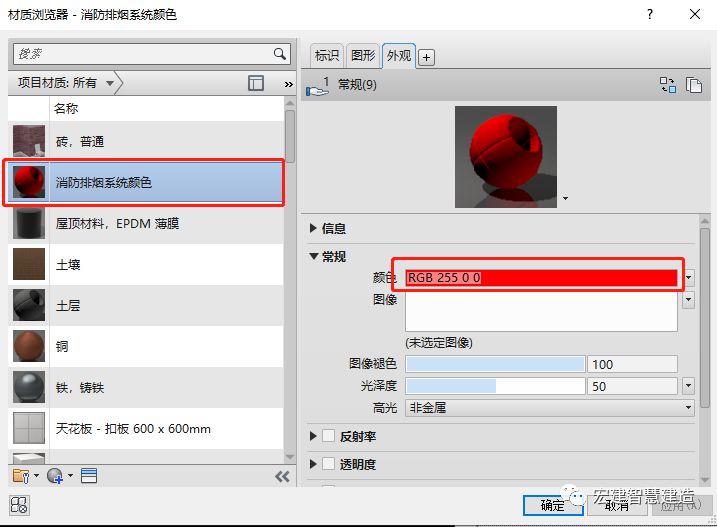This screenshot has height=527, width=717.
Task: Click the shared asset hand icon
Action: (317, 87)
